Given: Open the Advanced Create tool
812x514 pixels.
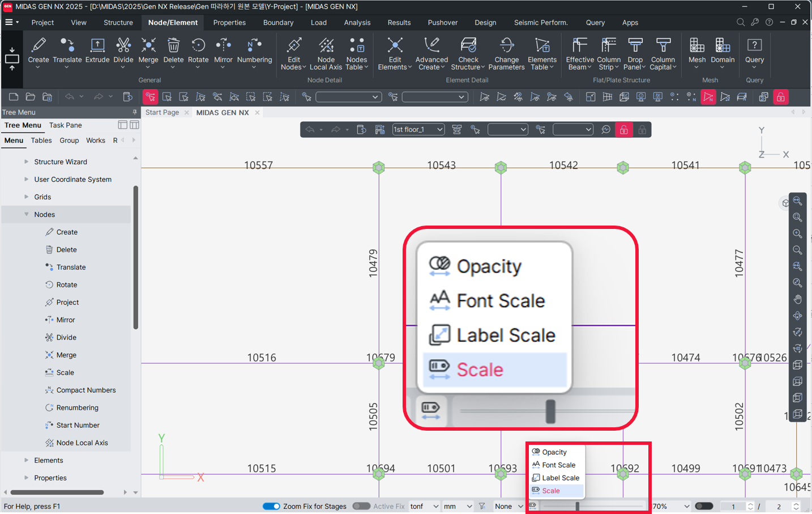Looking at the screenshot, I should [x=431, y=54].
